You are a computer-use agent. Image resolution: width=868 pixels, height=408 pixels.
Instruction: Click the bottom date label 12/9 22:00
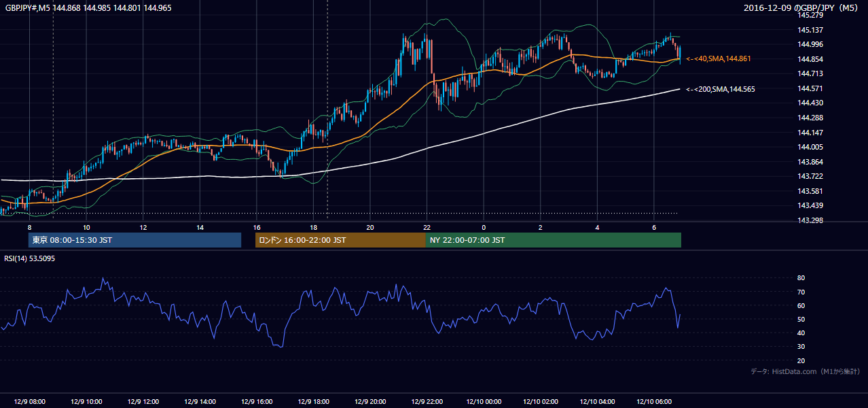click(427, 402)
